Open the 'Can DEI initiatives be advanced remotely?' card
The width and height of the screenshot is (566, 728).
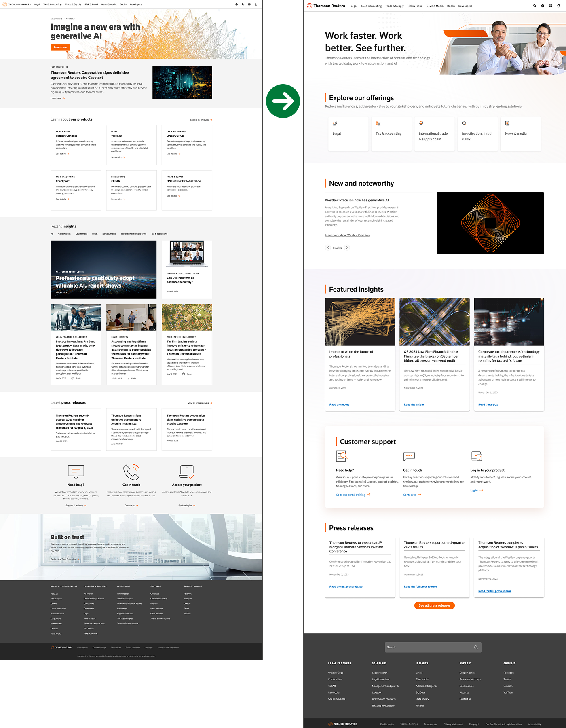coord(187,270)
